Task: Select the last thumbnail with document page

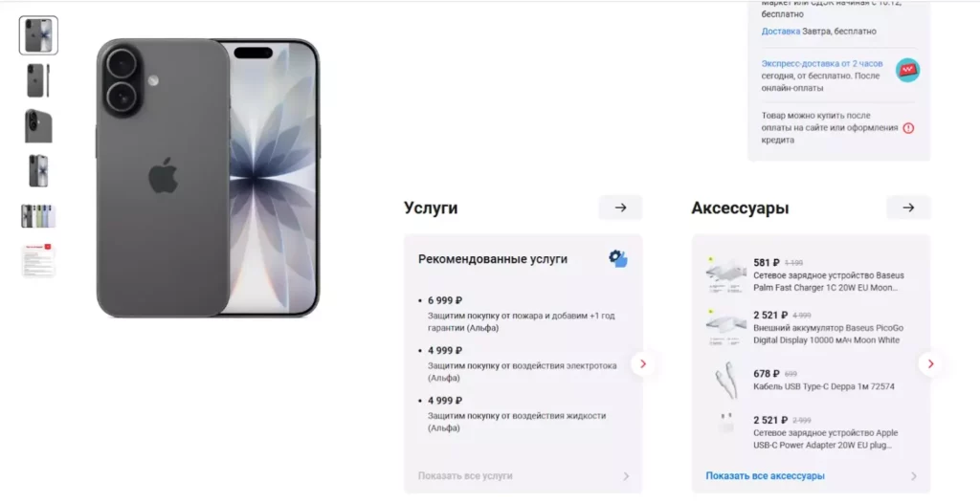Action: click(38, 260)
